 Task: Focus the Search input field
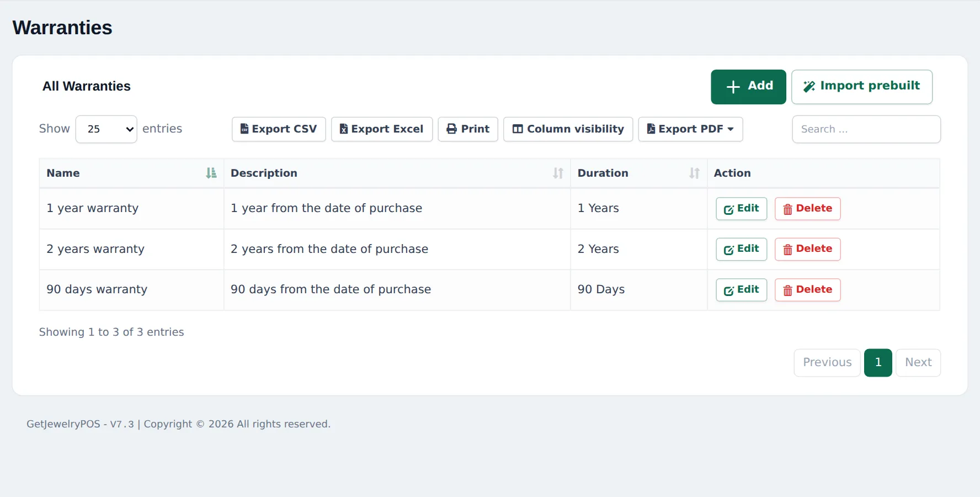click(x=866, y=129)
